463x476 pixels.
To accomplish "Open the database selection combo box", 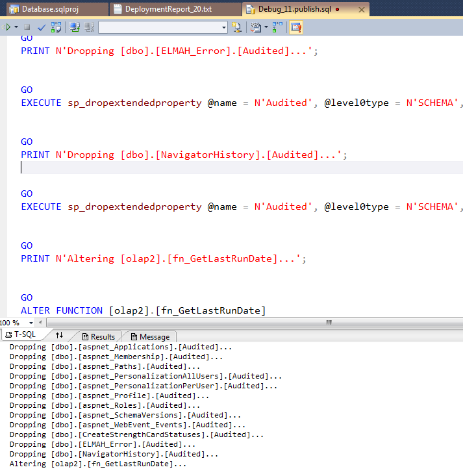I will click(x=163, y=28).
